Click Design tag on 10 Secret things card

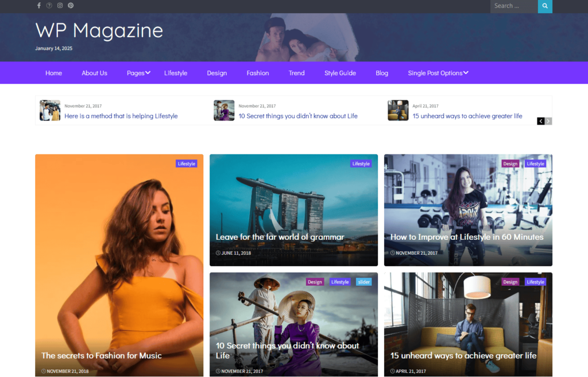[315, 282]
